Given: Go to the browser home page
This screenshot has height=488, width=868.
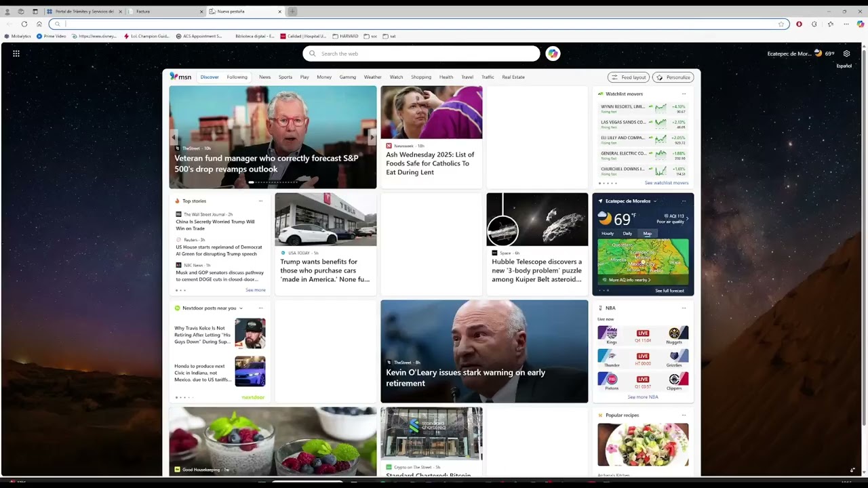Looking at the screenshot, I should (39, 24).
